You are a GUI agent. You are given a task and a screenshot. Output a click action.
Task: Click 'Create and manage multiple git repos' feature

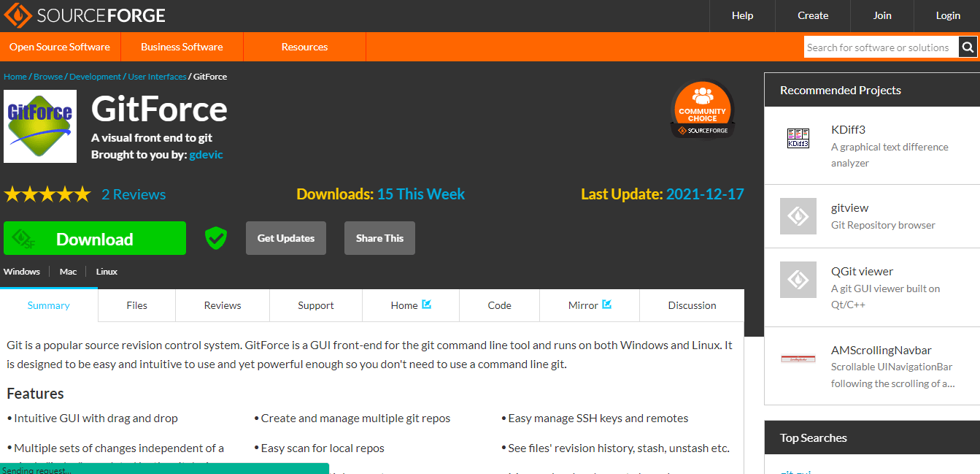point(355,418)
